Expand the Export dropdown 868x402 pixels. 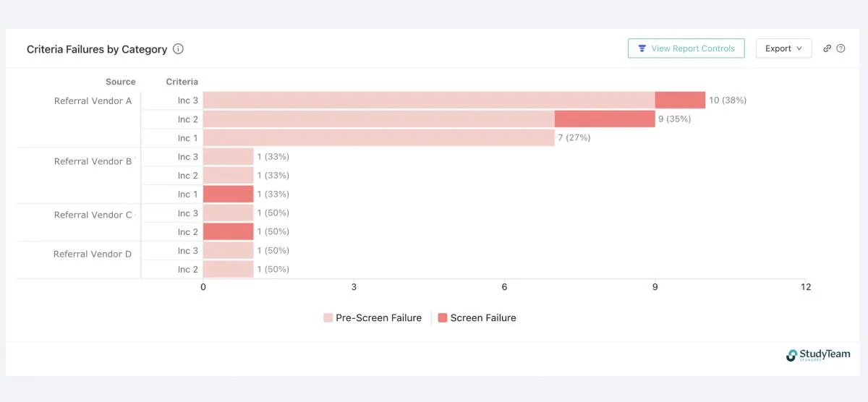coord(783,48)
